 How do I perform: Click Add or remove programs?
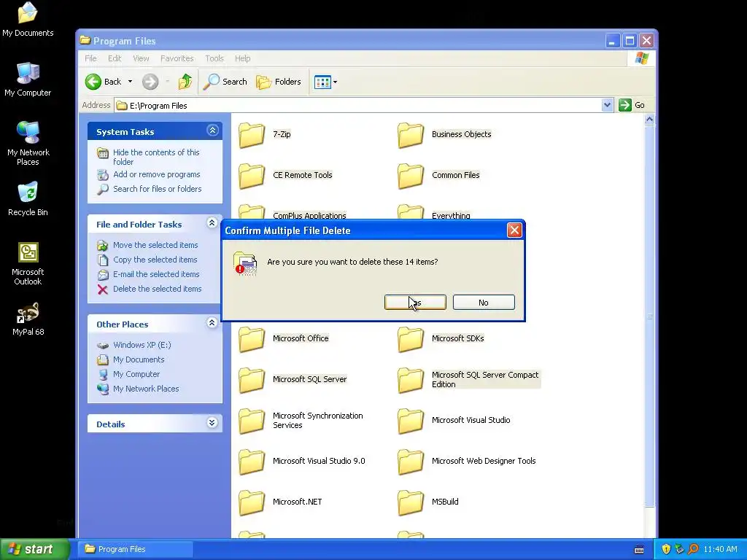156,174
